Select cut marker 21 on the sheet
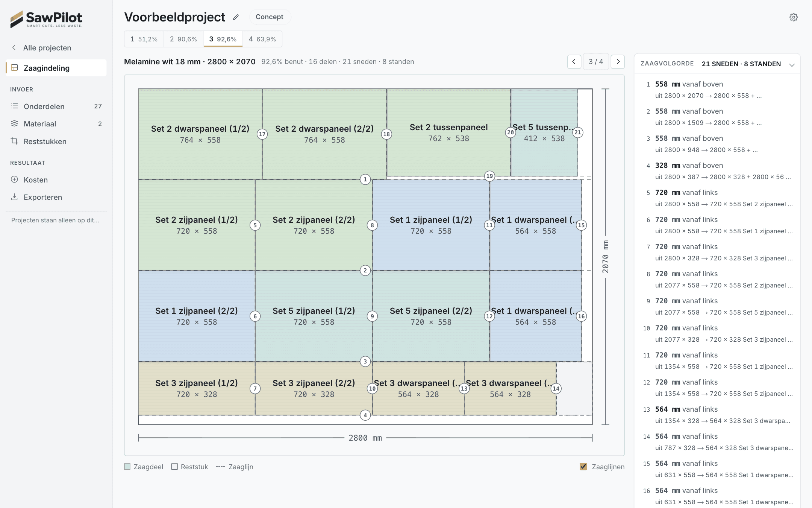The image size is (812, 508). (578, 132)
